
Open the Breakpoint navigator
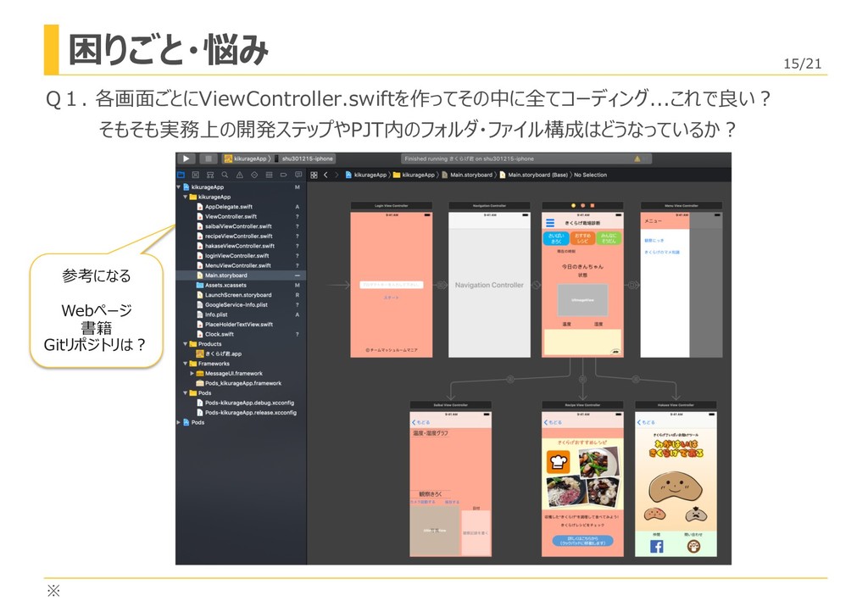click(283, 175)
